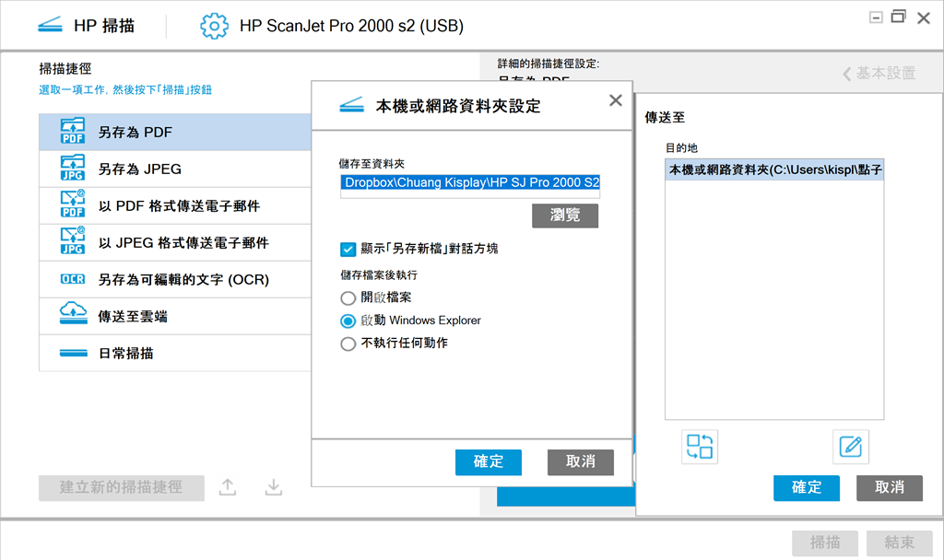Click 取消 in the 傳送至 panel

pyautogui.click(x=890, y=487)
